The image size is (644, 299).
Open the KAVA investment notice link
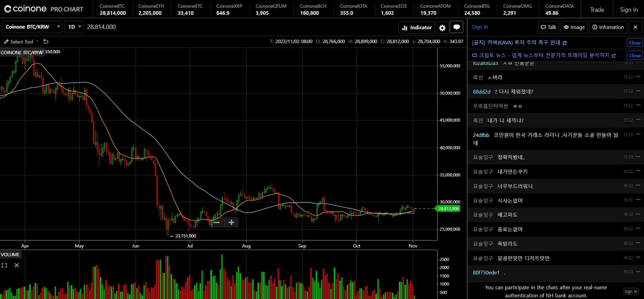[x=519, y=43]
